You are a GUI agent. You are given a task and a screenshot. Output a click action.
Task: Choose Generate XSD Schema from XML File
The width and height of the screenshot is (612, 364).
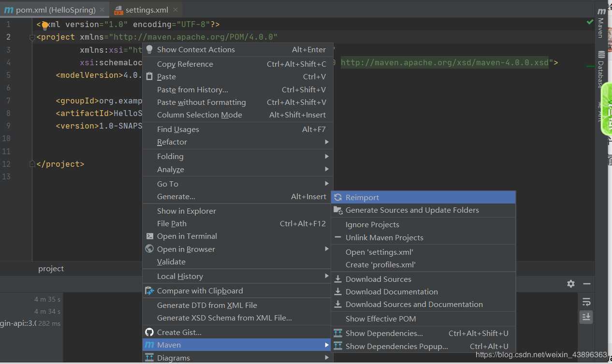(236, 318)
